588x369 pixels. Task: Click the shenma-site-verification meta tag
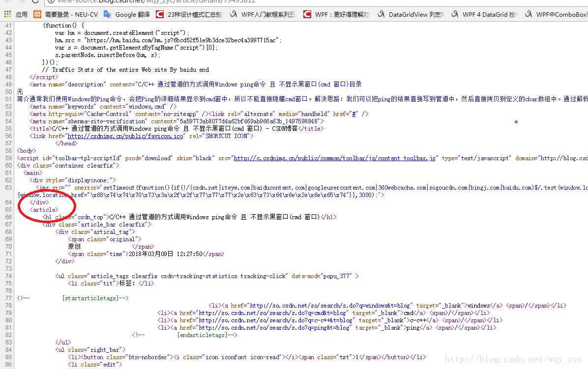click(x=176, y=121)
